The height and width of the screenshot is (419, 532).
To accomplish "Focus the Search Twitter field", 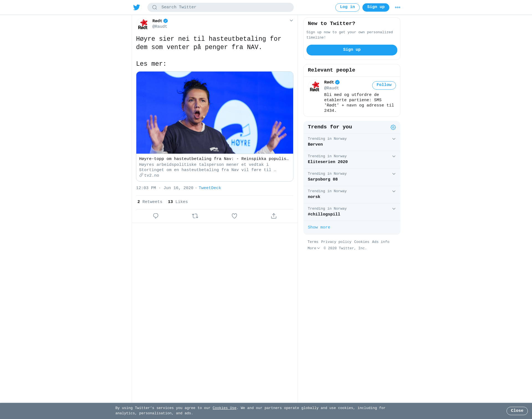I will click(x=221, y=7).
